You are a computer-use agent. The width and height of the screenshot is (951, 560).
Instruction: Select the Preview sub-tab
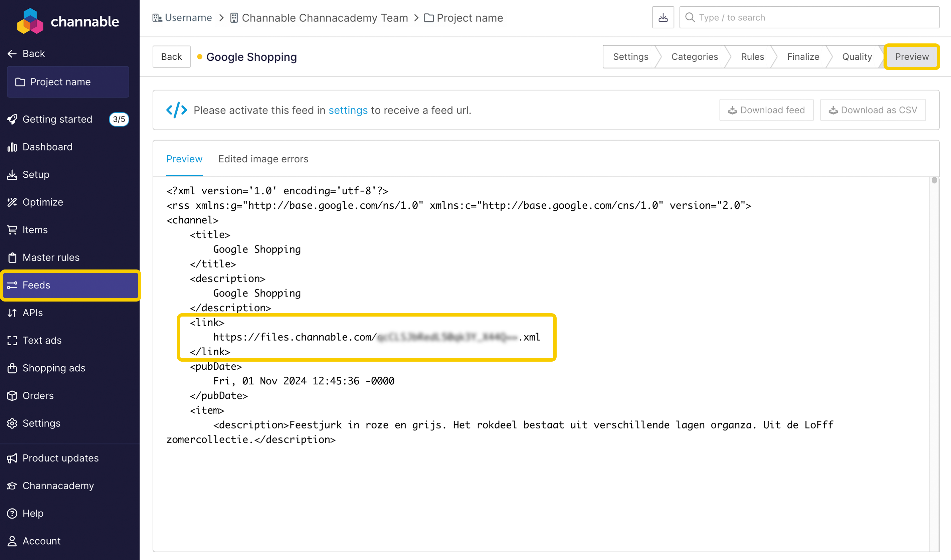pyautogui.click(x=185, y=159)
